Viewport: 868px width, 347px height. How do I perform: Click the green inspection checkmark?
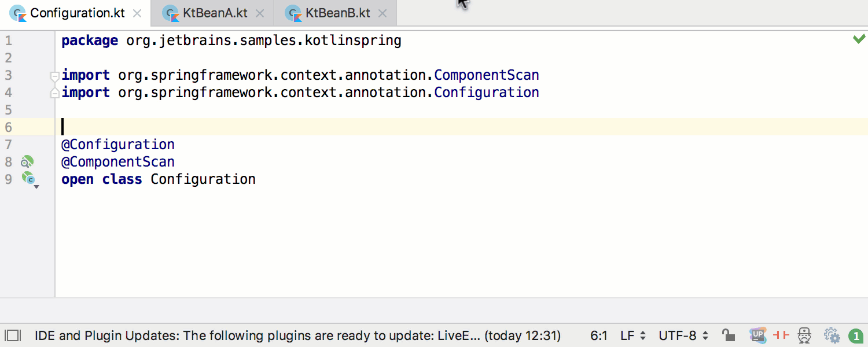pyautogui.click(x=859, y=39)
